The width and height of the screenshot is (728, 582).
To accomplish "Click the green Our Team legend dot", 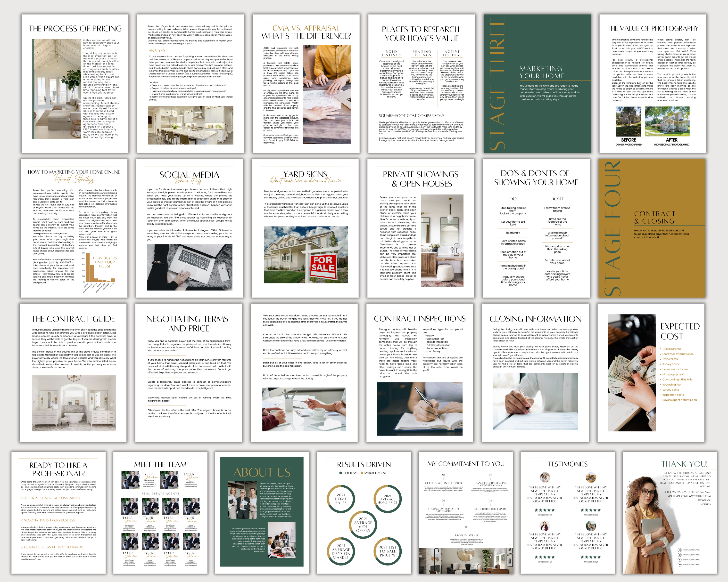I will pyautogui.click(x=340, y=473).
